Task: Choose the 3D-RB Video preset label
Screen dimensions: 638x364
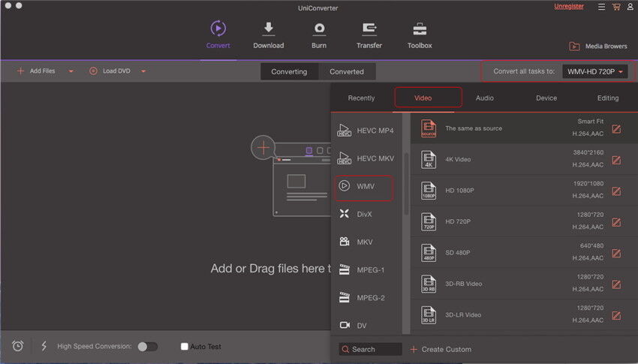Action: [x=463, y=284]
